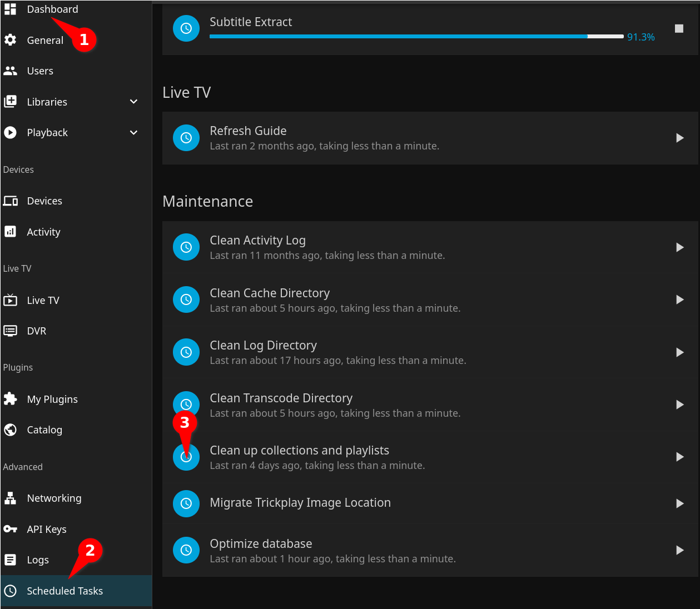Start the Clean Activity Log task
This screenshot has width=700, height=609.
[x=679, y=247]
